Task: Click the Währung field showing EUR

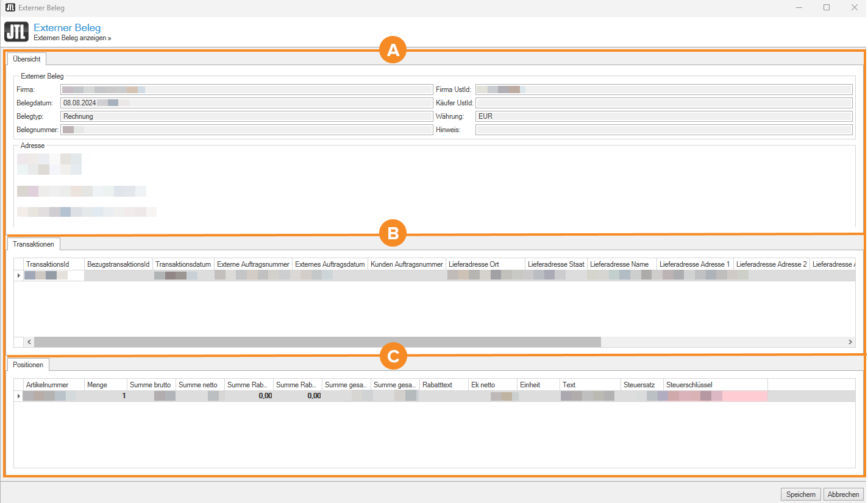Action: coord(663,116)
